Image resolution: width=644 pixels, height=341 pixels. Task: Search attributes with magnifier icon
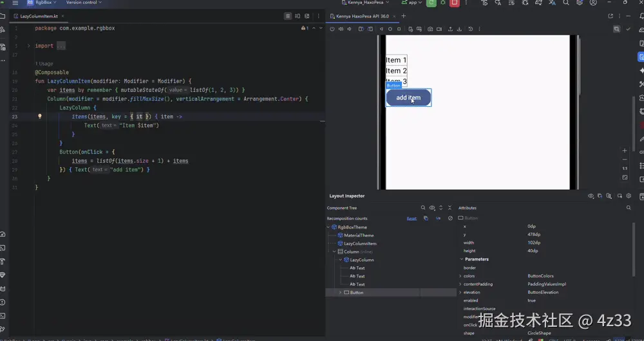click(x=629, y=208)
